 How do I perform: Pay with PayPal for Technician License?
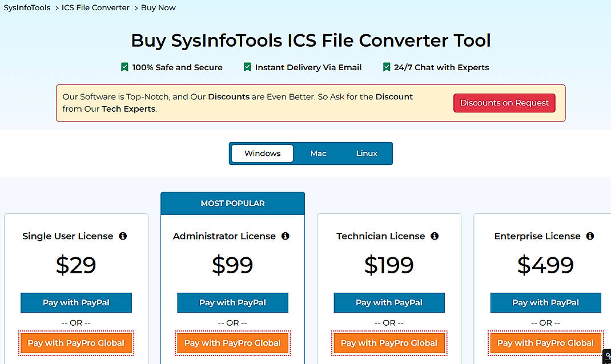pos(389,302)
